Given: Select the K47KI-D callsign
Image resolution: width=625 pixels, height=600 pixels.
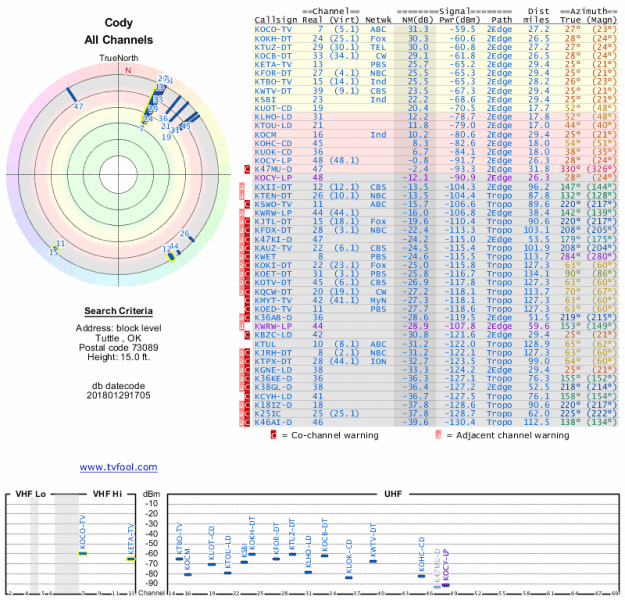Looking at the screenshot, I should pos(273,239).
